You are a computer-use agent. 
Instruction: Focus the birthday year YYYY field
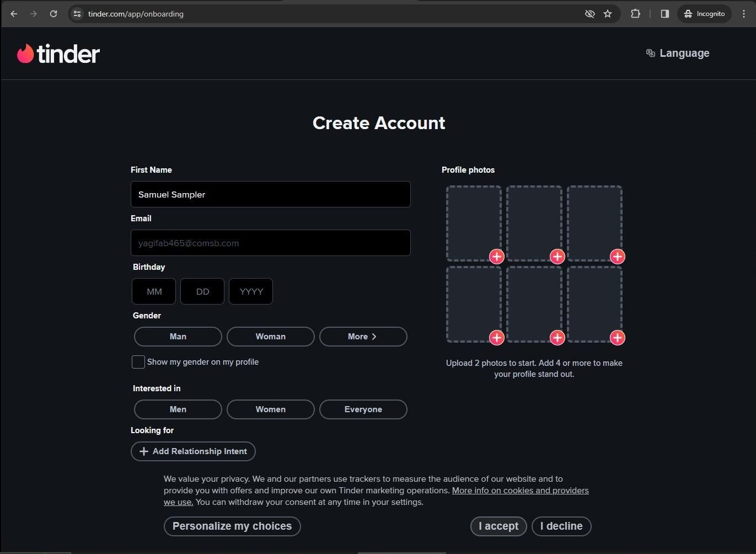pos(251,291)
